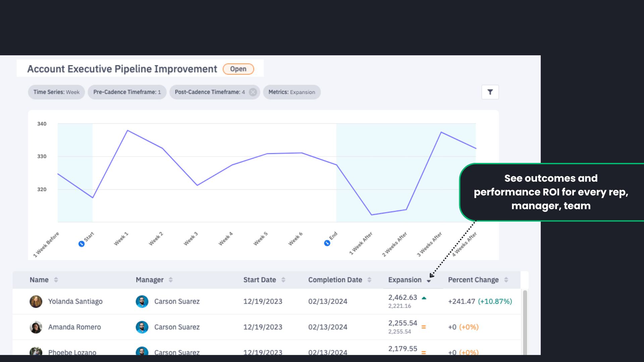Sort table by Name column

tap(56, 280)
